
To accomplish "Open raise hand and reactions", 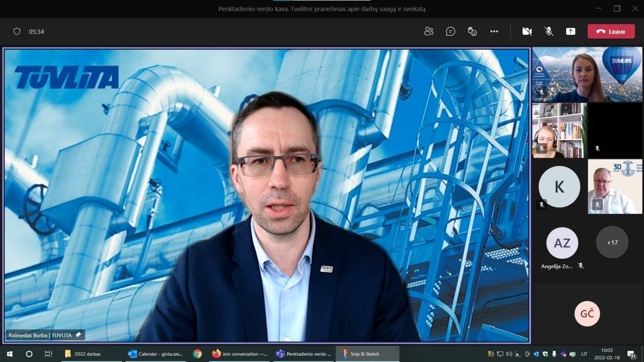I will tap(472, 32).
